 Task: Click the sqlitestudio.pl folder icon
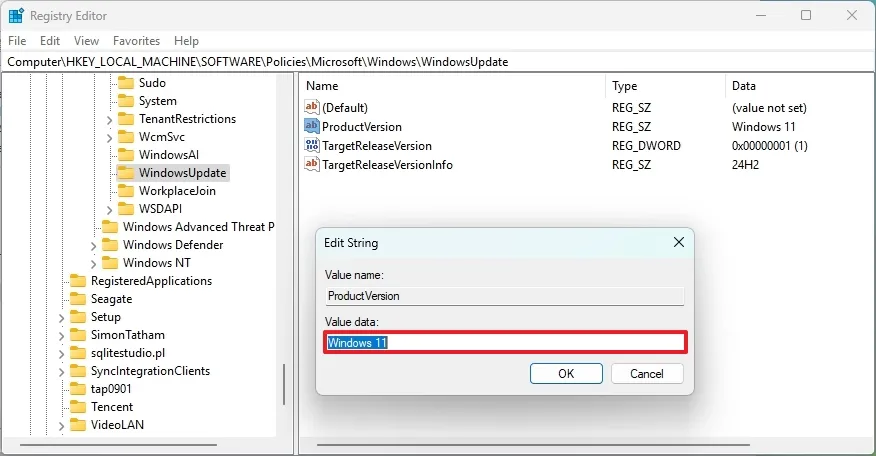(78, 353)
